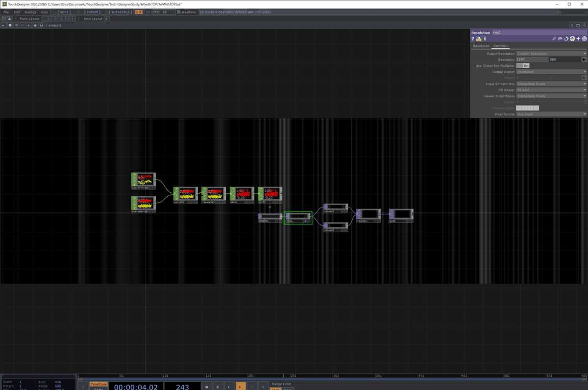Select the three-pane layout icon

(x=66, y=19)
